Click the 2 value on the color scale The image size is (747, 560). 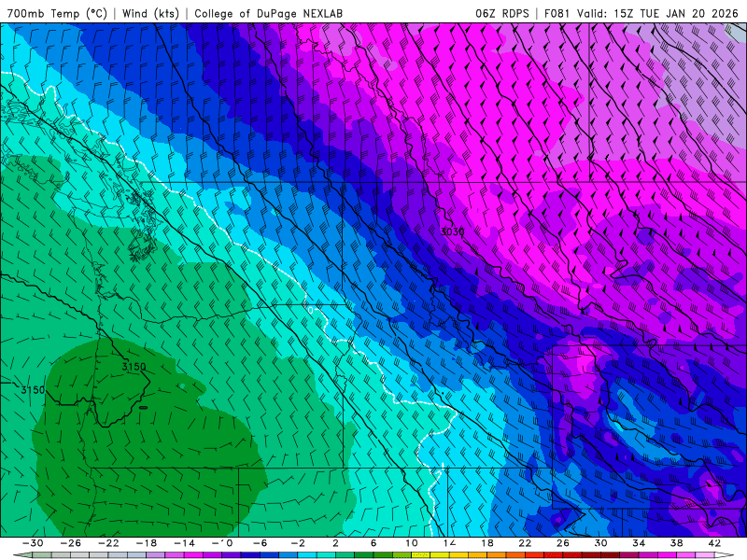(x=336, y=543)
